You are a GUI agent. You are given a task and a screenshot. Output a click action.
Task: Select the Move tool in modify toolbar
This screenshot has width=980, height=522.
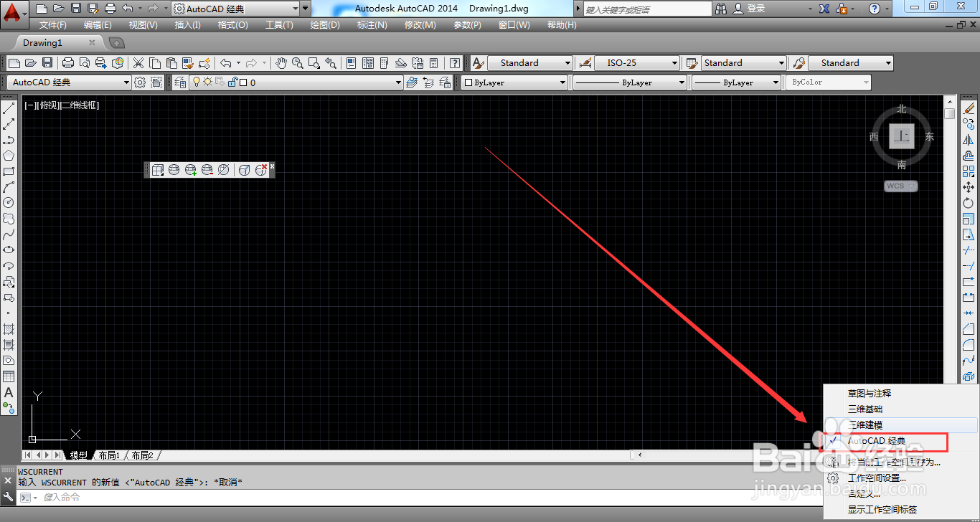tap(969, 187)
